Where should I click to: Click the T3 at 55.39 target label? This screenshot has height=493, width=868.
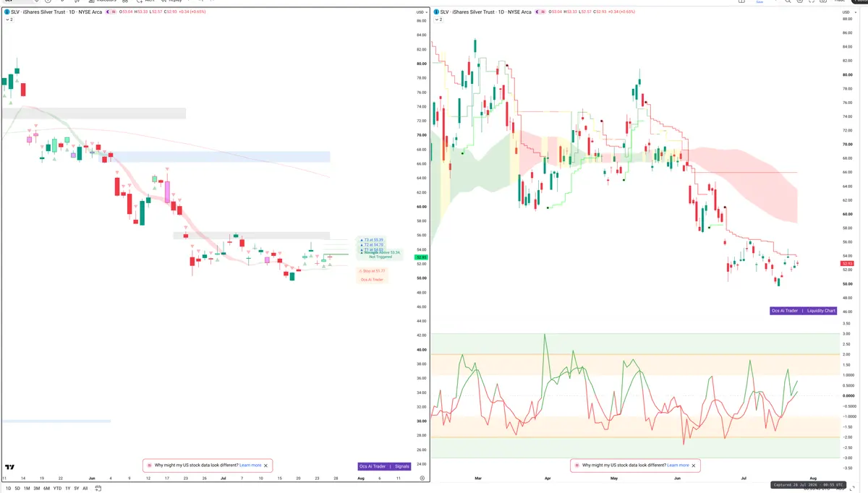[373, 240]
